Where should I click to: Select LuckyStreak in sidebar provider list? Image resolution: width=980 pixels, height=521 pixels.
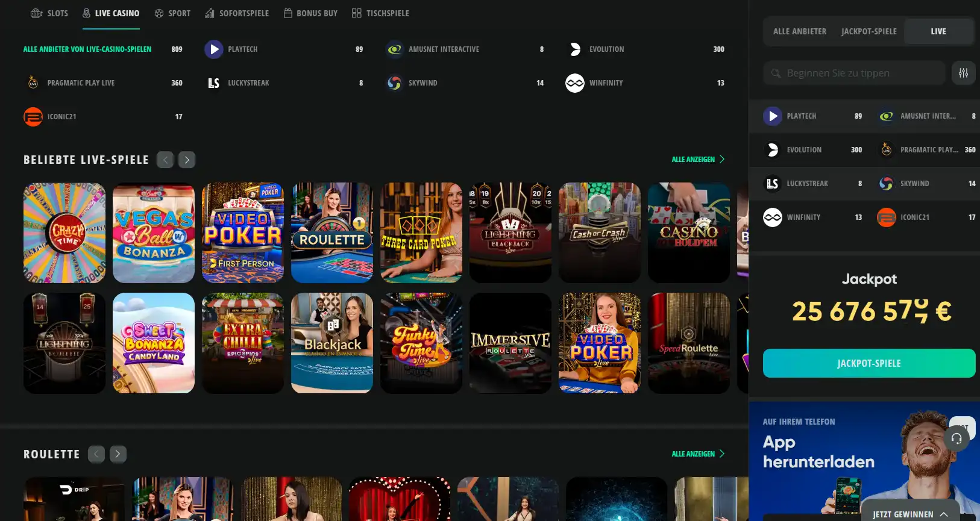(813, 184)
